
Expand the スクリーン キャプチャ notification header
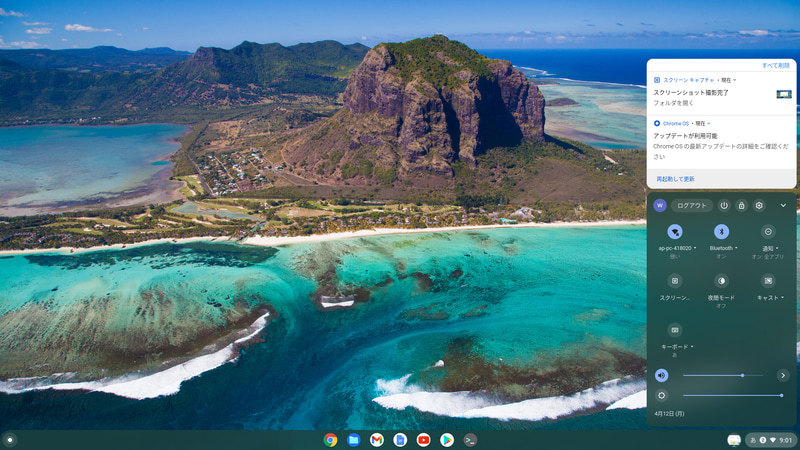(x=695, y=80)
